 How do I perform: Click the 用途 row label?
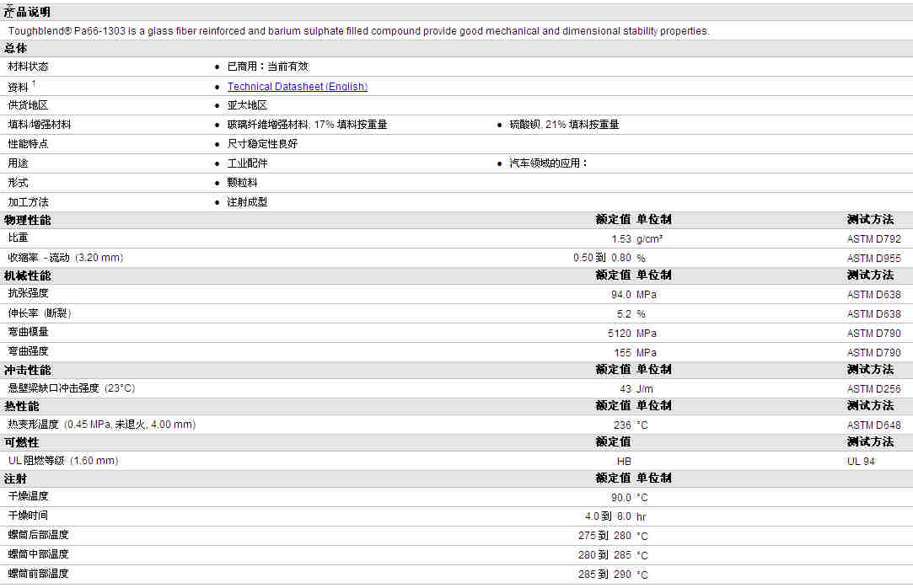coord(18,163)
